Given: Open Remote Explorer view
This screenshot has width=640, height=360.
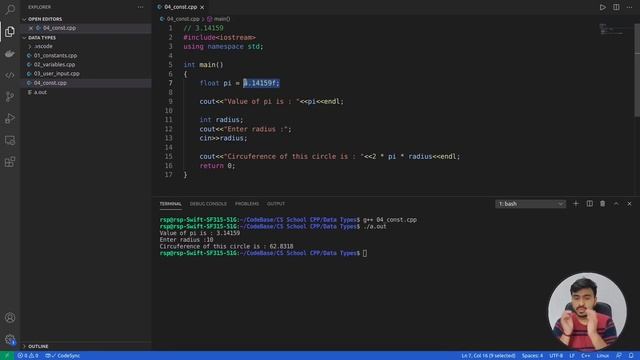Looking at the screenshot, I should point(10,140).
